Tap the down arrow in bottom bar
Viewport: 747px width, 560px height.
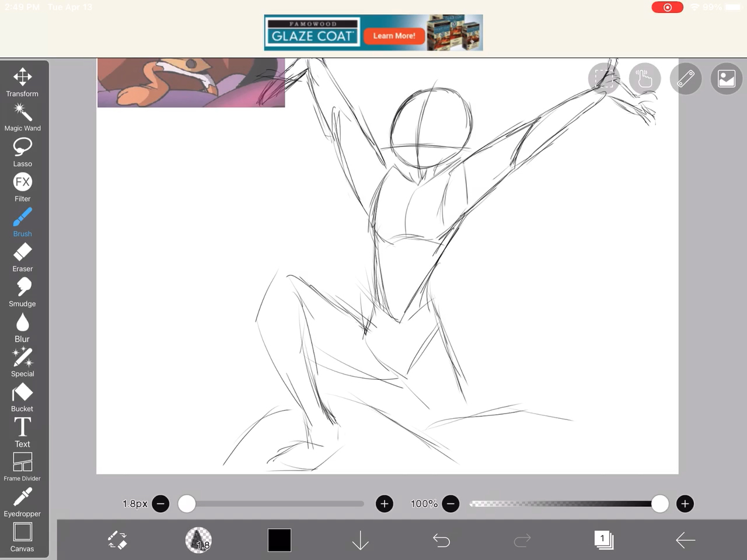[x=361, y=540]
